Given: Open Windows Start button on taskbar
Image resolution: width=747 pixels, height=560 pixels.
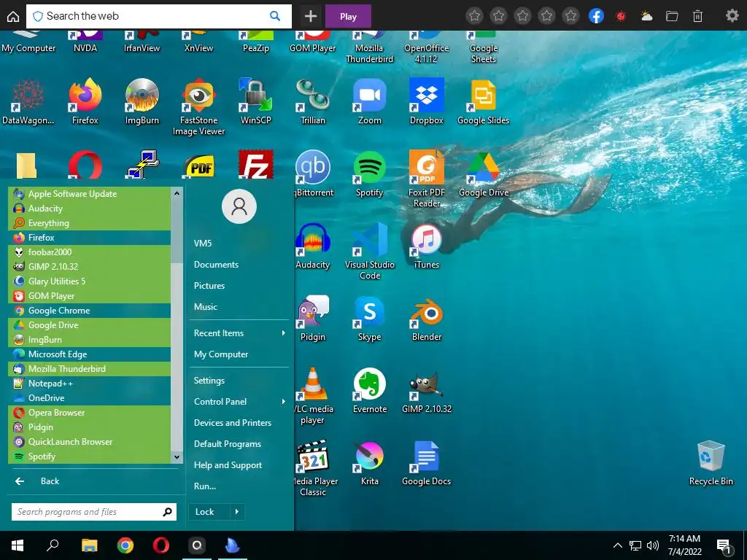Looking at the screenshot, I should [18, 545].
